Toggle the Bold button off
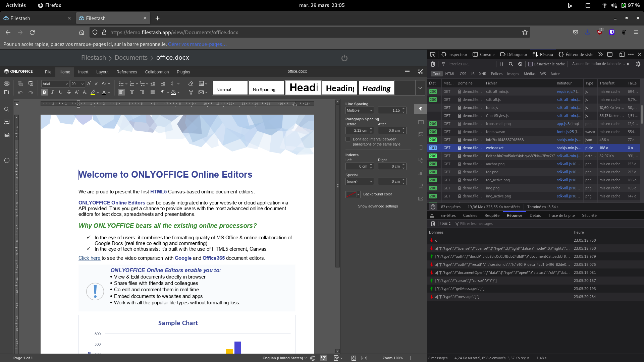The height and width of the screenshot is (362, 644). [44, 92]
